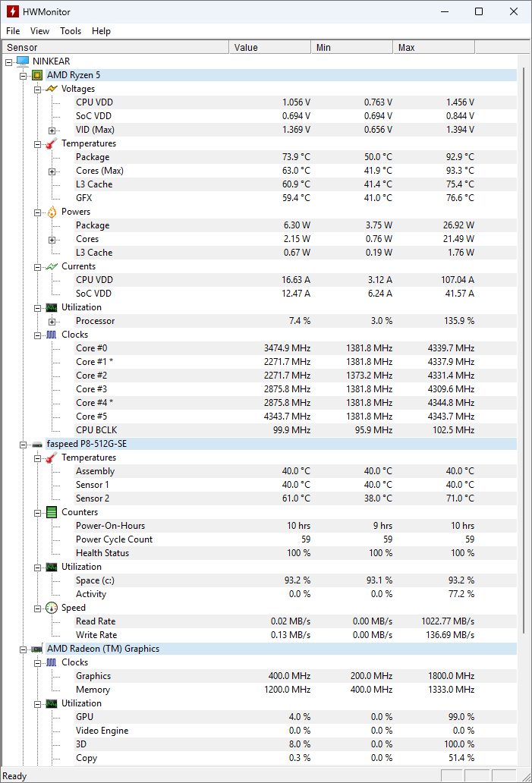Click the AMD Ryzen 5 processor icon

click(37, 75)
